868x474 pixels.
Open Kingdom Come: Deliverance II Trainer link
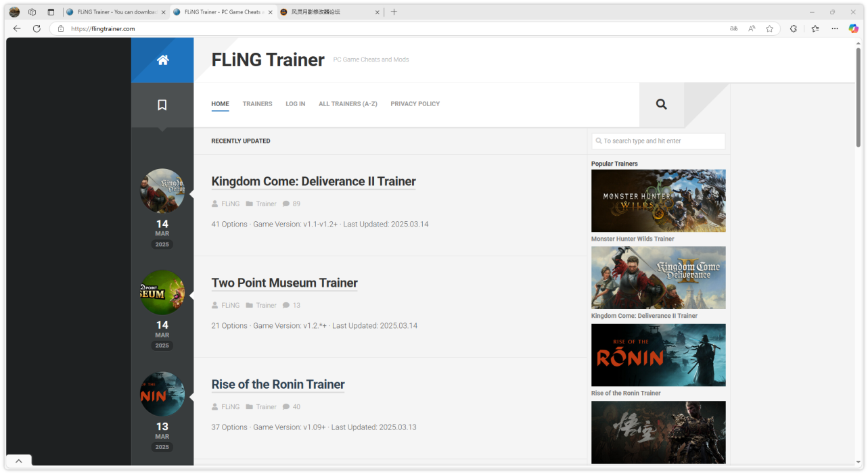tap(313, 181)
